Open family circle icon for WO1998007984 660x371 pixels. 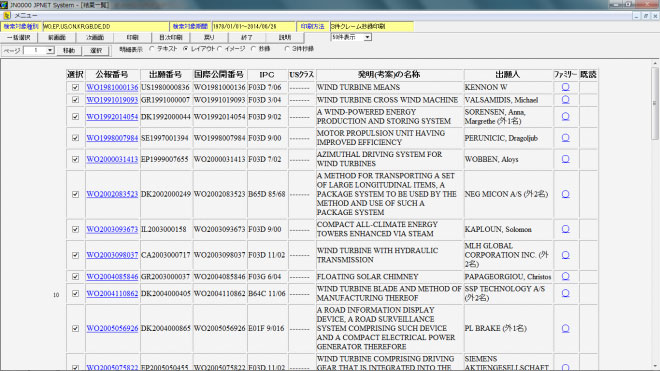coord(565,138)
